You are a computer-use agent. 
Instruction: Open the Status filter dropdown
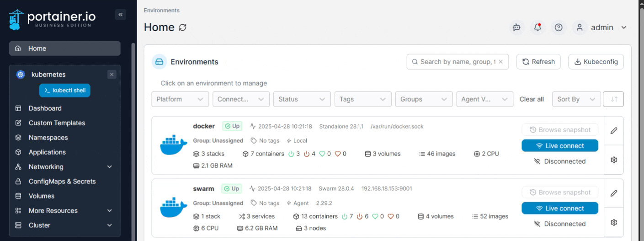302,99
